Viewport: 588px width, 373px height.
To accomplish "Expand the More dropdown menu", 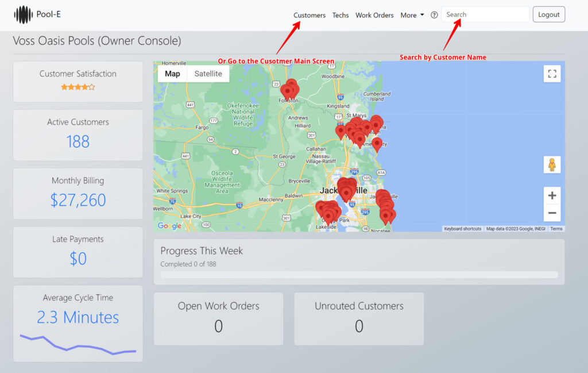I will coord(412,15).
